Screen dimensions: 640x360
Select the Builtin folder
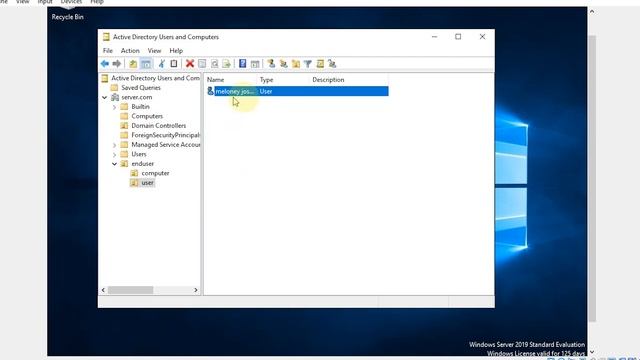click(x=140, y=107)
